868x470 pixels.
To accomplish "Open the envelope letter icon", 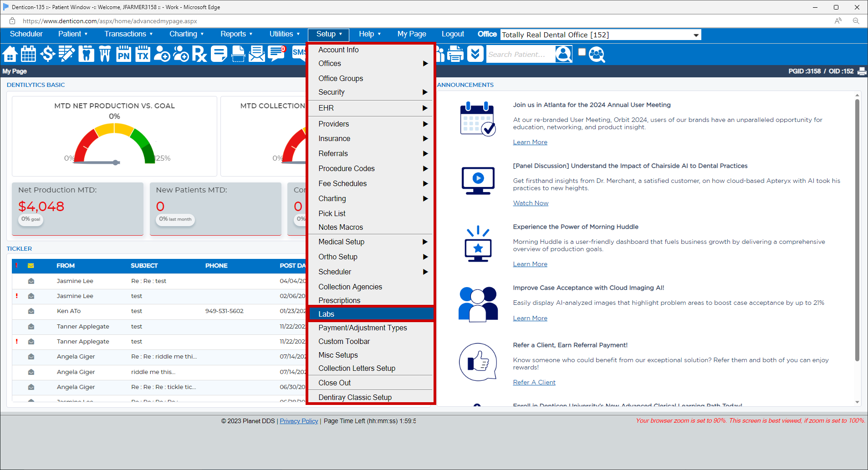I will tap(257, 54).
